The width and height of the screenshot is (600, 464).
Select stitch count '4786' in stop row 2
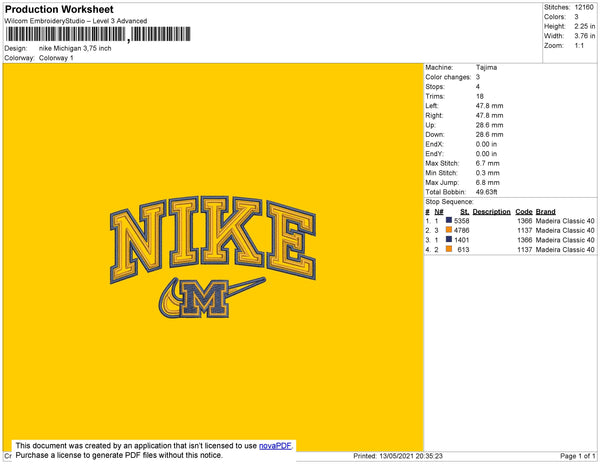tap(461, 230)
